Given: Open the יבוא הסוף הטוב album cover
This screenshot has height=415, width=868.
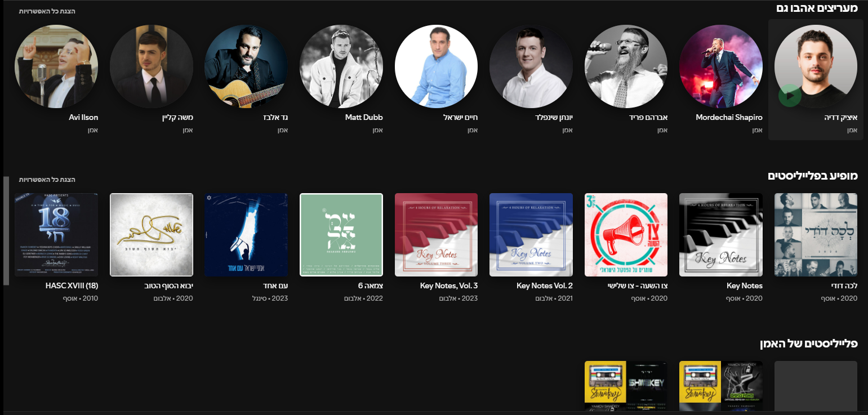Looking at the screenshot, I should (152, 235).
